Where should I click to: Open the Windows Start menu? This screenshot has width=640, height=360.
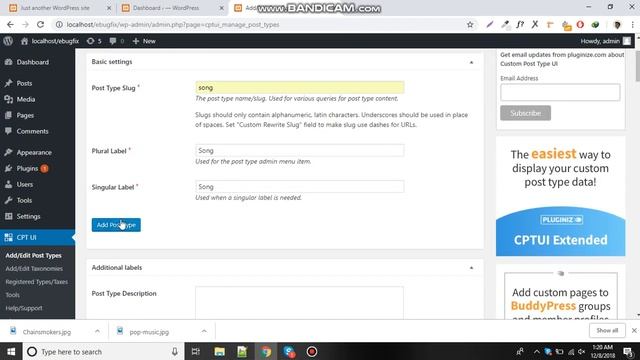click(11, 351)
